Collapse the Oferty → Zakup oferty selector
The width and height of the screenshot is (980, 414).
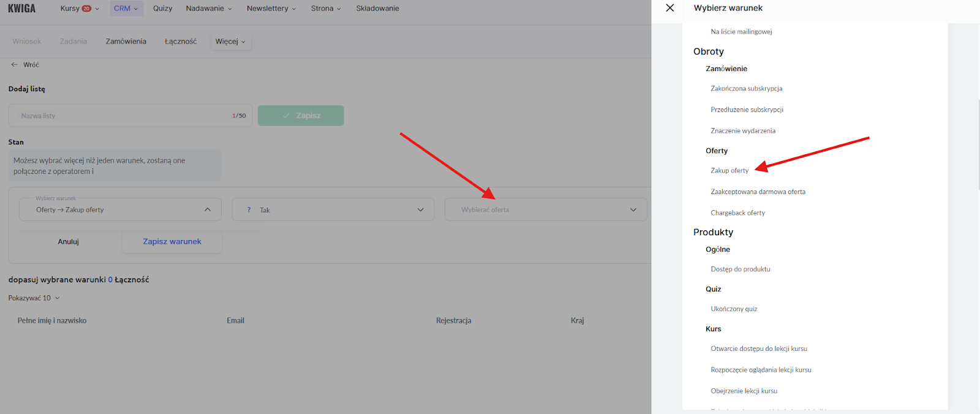(x=207, y=209)
